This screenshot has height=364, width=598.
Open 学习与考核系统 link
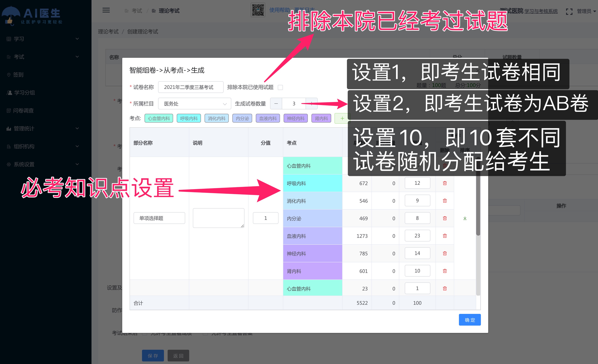pos(541,11)
